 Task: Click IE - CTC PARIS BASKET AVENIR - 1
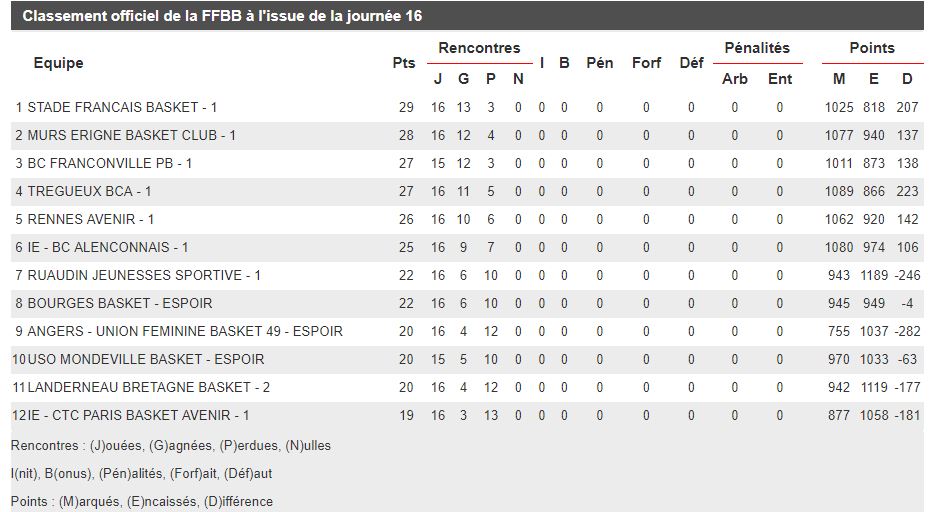138,415
